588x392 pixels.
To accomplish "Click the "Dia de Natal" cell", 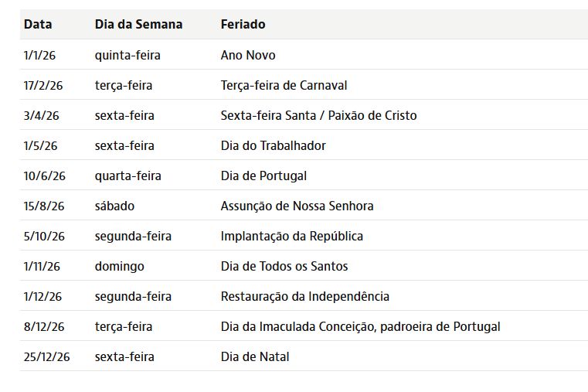I will (255, 356).
